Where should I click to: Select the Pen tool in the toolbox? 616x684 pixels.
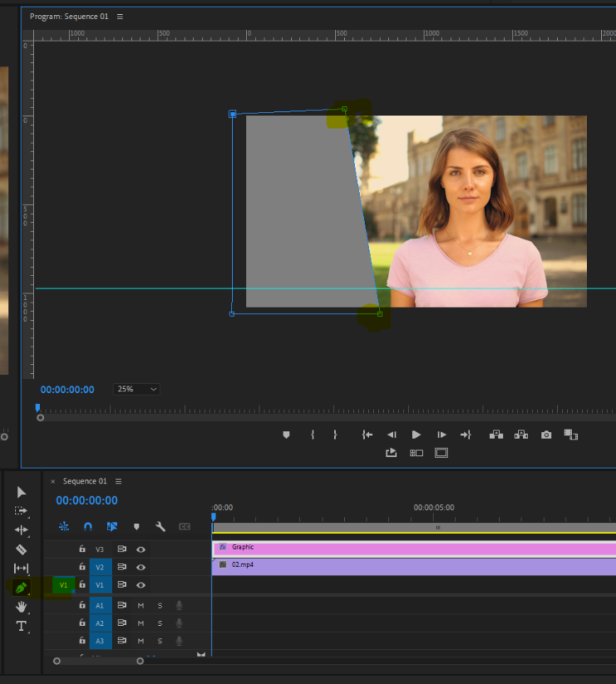pyautogui.click(x=22, y=587)
